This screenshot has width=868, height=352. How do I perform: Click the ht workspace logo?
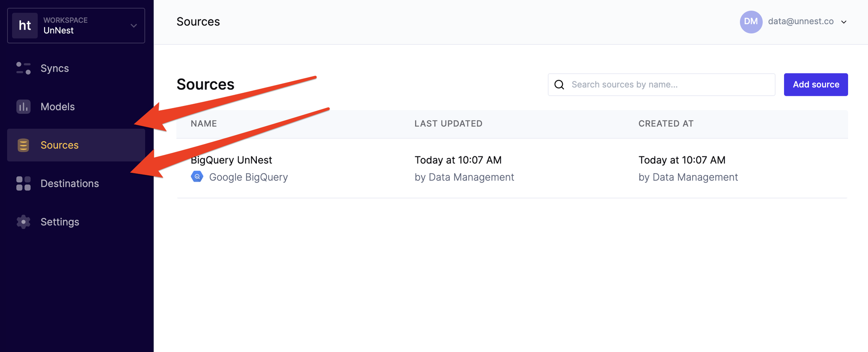[x=25, y=25]
